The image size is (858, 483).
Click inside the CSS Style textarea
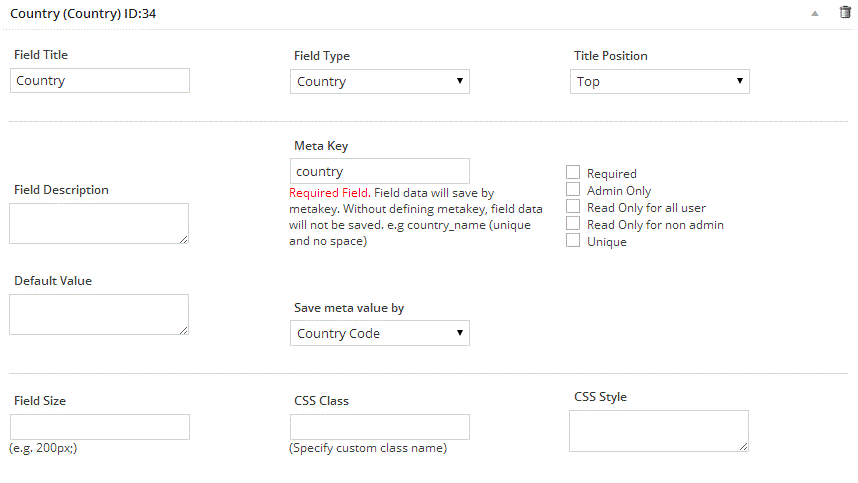[659, 431]
